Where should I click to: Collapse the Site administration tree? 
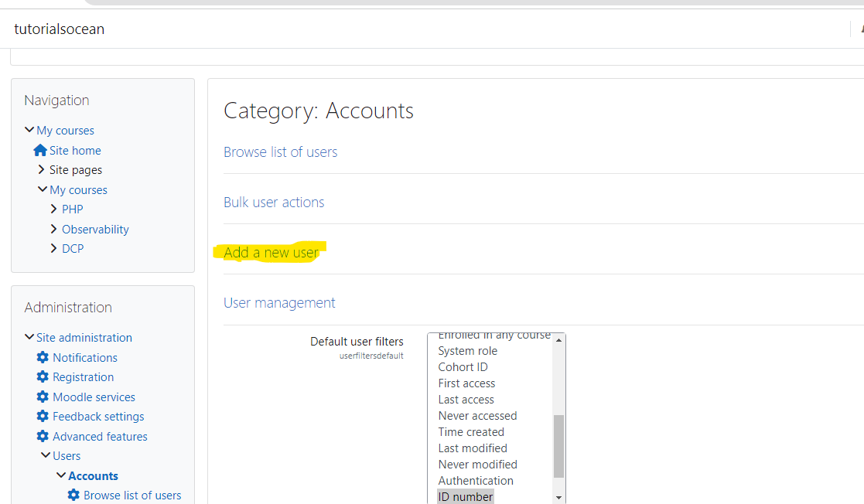pyautogui.click(x=29, y=337)
